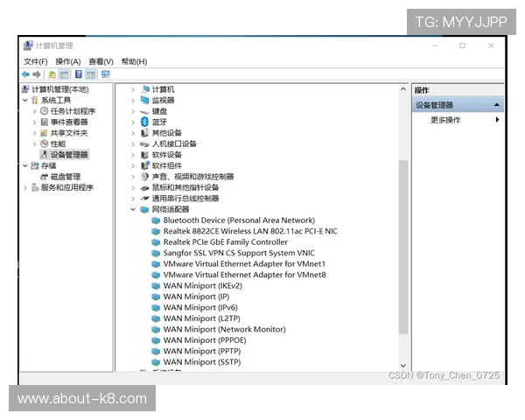Select 设备管理器 in left tree
The image size is (525, 420).
point(69,154)
